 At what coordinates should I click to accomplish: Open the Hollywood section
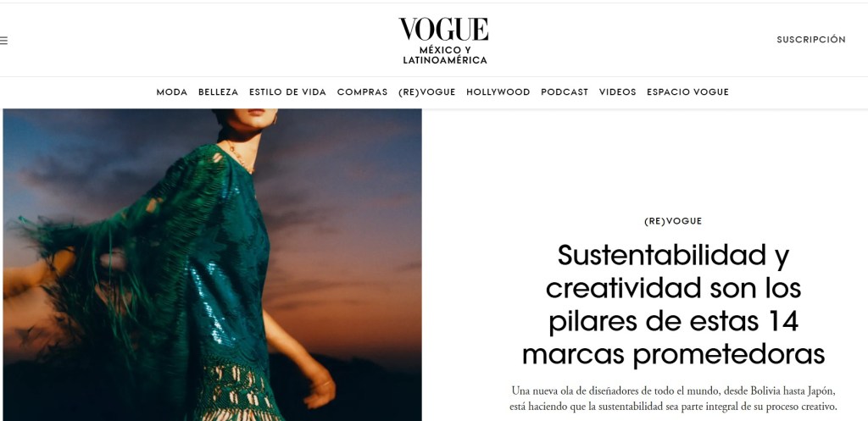498,92
